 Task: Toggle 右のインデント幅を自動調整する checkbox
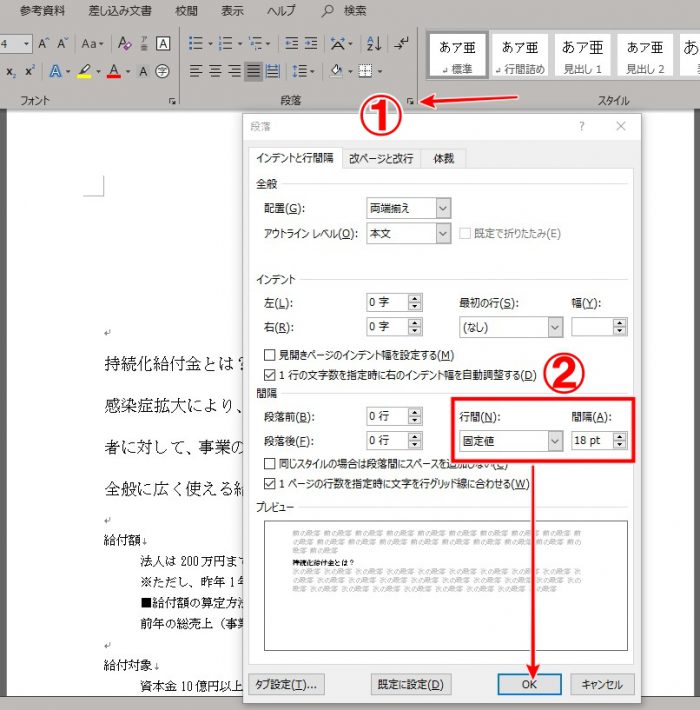coord(269,375)
